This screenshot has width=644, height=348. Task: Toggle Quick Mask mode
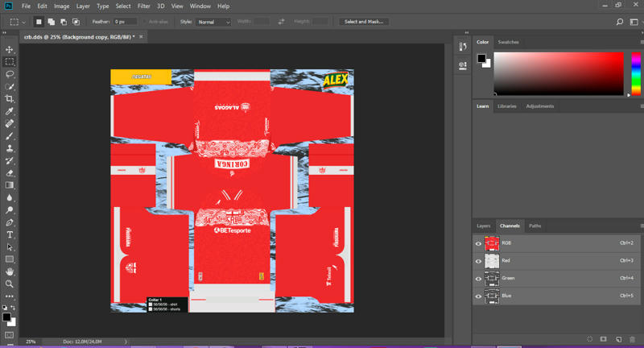tap(9, 335)
